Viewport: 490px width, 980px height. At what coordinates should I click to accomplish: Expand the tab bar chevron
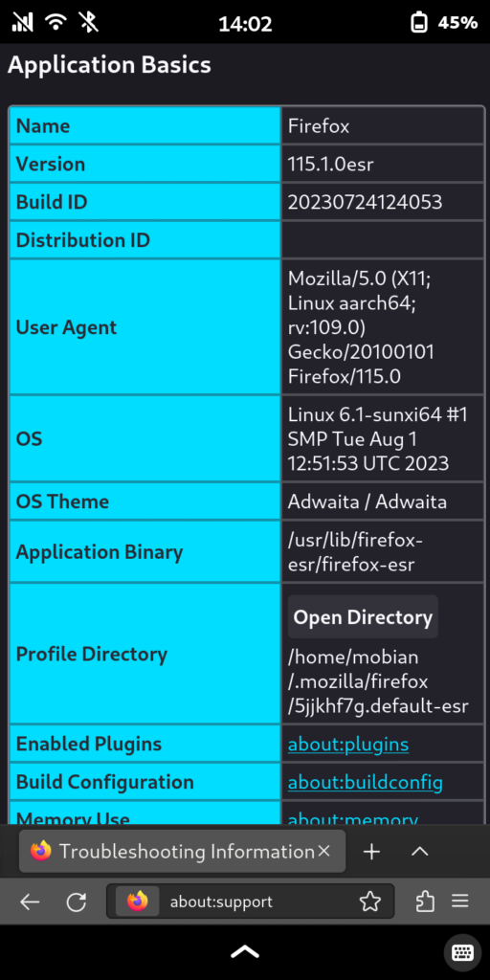419,851
